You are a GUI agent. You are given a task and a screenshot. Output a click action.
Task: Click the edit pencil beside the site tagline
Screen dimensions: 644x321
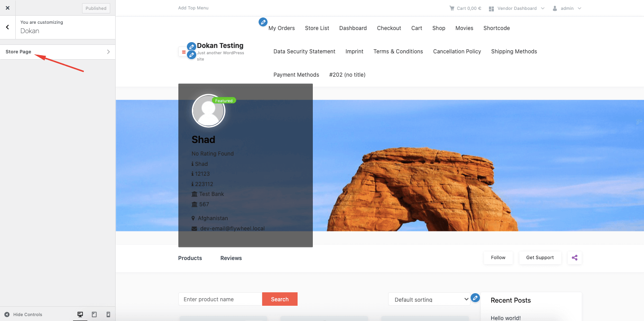pyautogui.click(x=191, y=55)
